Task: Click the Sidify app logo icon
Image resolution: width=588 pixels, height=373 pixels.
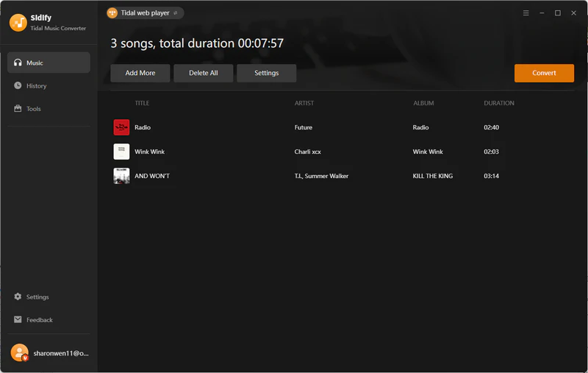Action: tap(18, 23)
